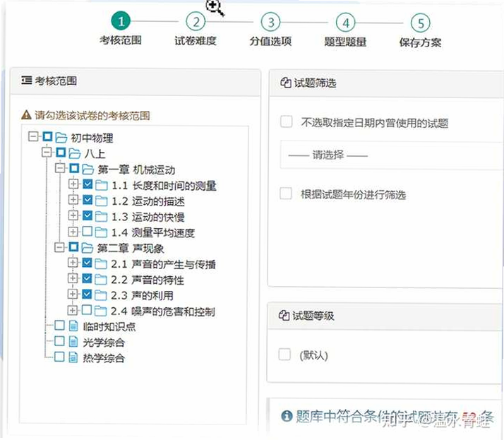Screen dimensions: 504x440
Task: Click the step 2 circle for 试卷难度
Action: pyautogui.click(x=196, y=22)
